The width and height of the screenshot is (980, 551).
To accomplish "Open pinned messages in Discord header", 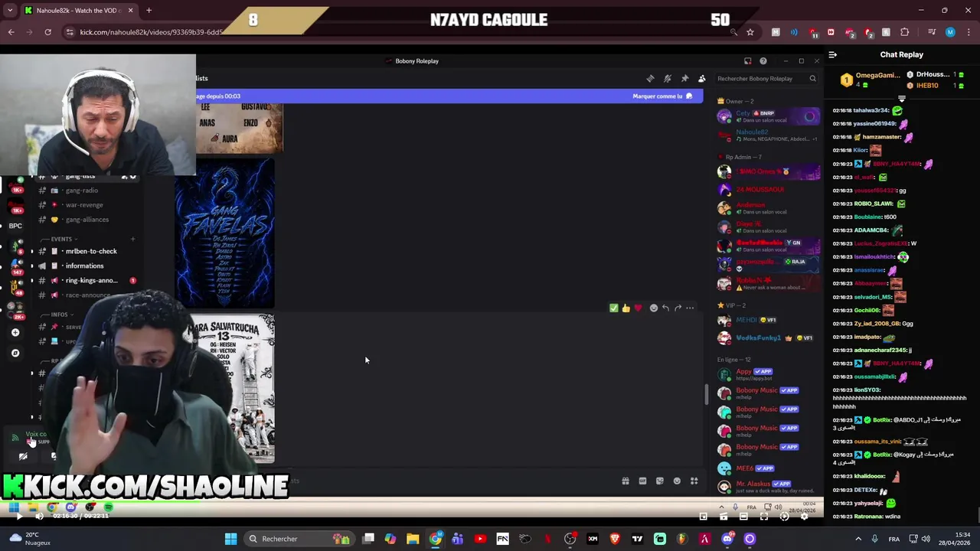I will (684, 78).
